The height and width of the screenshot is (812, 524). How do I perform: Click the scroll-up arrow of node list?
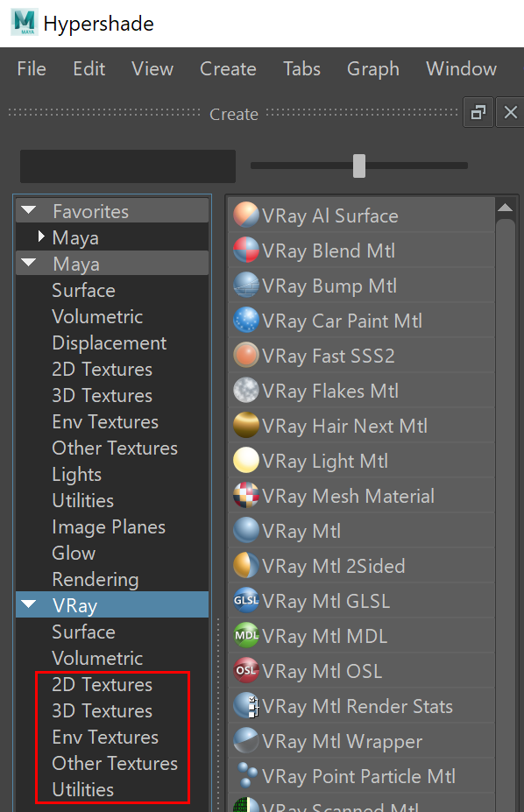(x=505, y=208)
